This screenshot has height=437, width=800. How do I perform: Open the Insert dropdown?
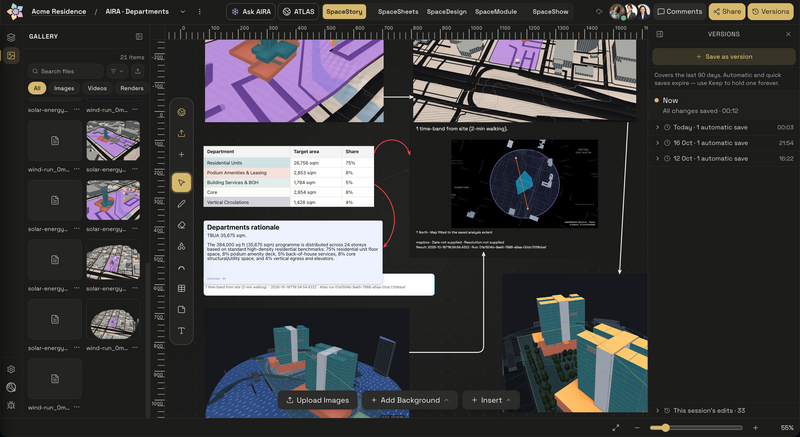(x=491, y=400)
